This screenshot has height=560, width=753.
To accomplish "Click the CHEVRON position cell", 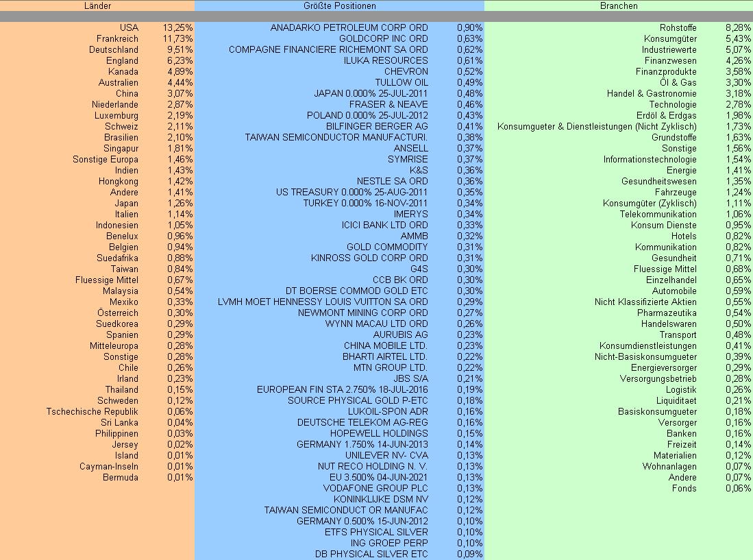I will (x=406, y=71).
